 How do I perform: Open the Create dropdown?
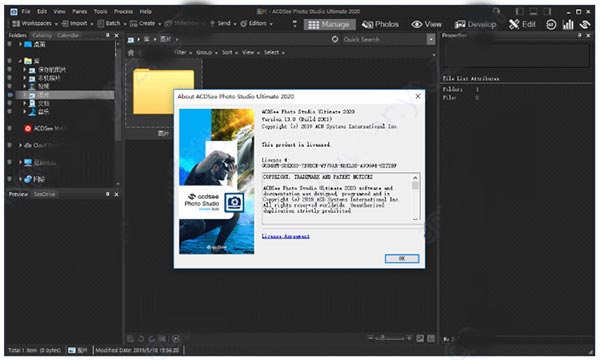(x=145, y=24)
